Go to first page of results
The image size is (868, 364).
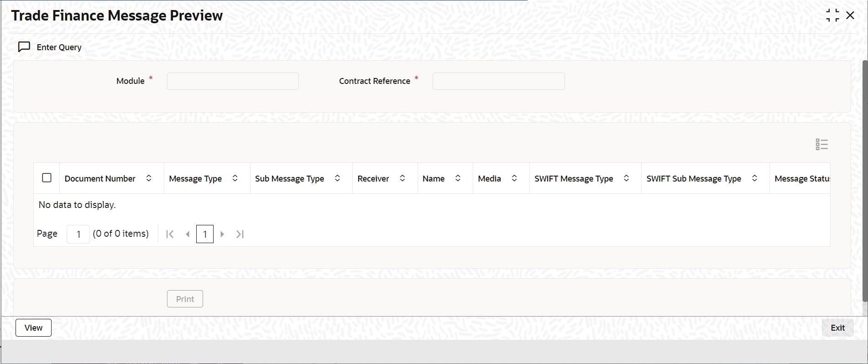(170, 234)
